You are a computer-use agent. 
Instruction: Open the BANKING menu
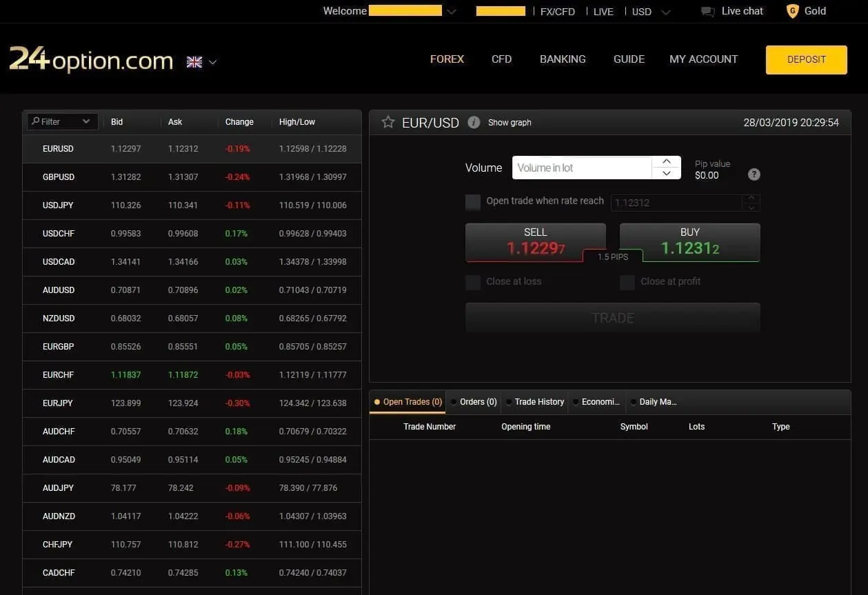563,59
